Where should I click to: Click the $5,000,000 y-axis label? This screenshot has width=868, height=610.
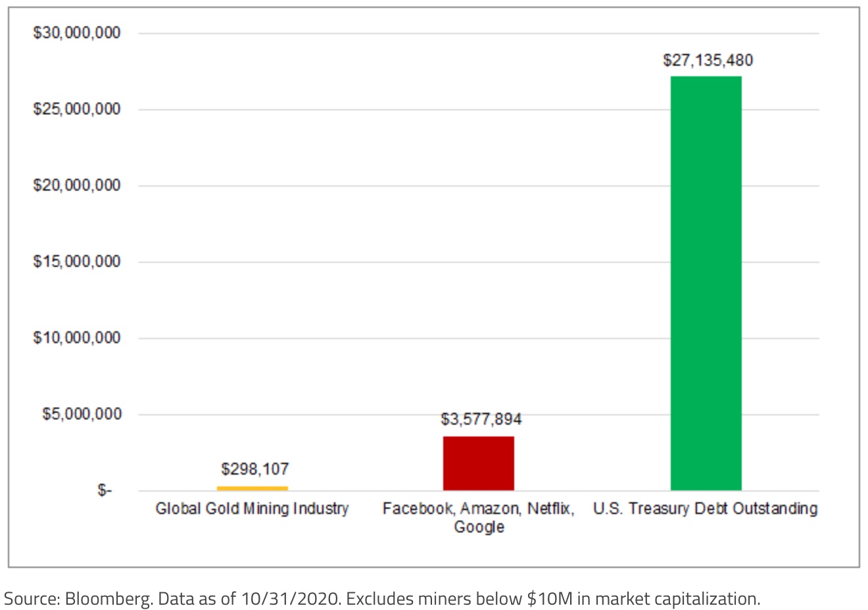click(82, 414)
